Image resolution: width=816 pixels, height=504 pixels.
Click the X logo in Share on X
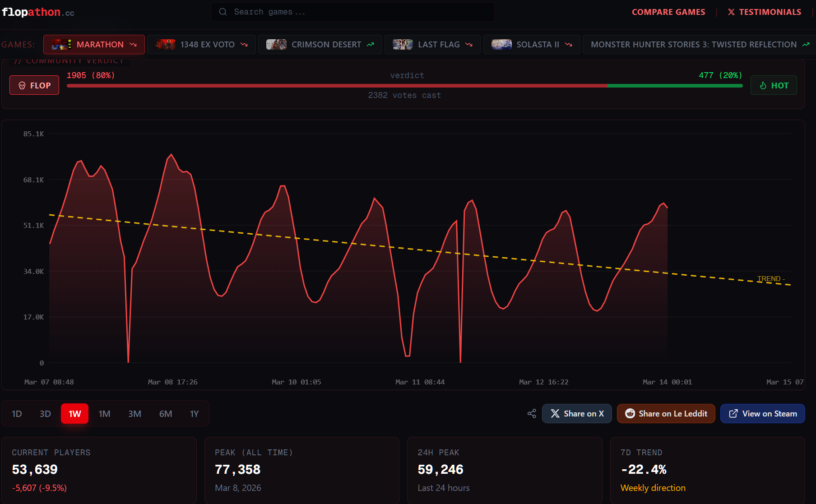[x=555, y=414]
